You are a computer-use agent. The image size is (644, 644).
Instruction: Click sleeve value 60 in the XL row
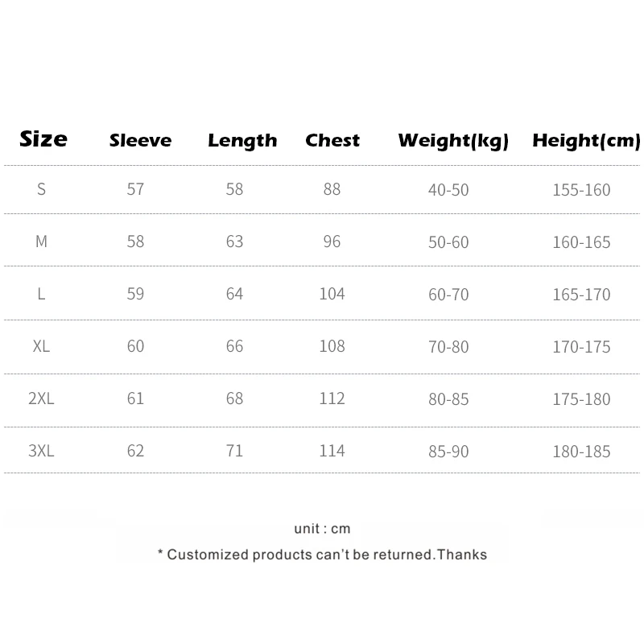pos(135,346)
